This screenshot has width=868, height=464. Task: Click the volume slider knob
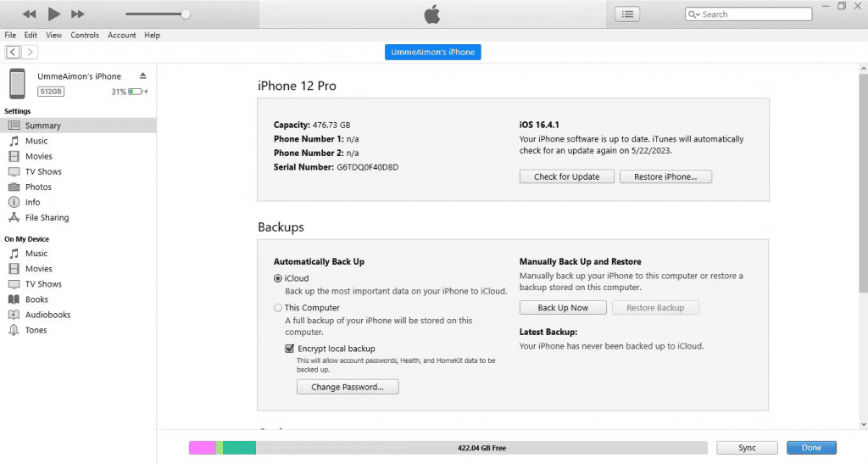point(186,14)
